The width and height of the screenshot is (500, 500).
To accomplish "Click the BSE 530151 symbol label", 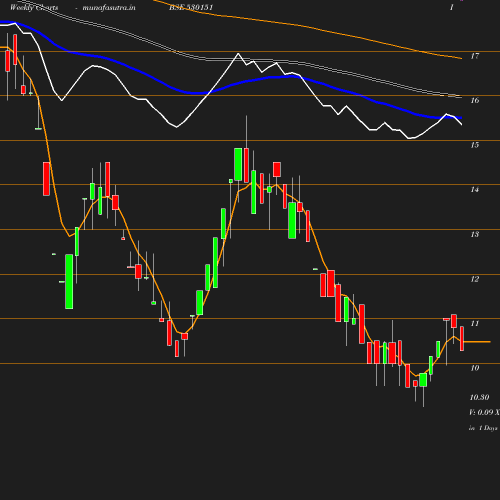I will [x=191, y=8].
